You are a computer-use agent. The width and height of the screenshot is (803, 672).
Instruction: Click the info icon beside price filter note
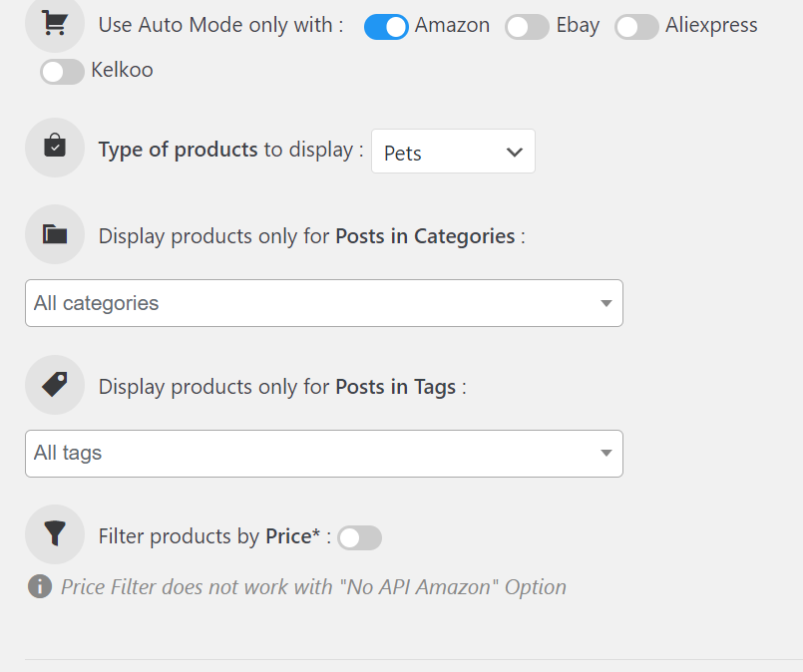tap(40, 586)
